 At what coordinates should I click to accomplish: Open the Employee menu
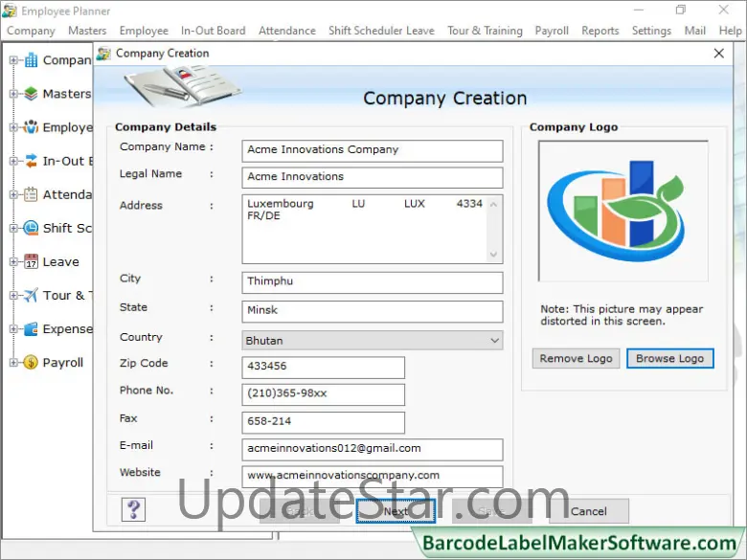pos(144,31)
